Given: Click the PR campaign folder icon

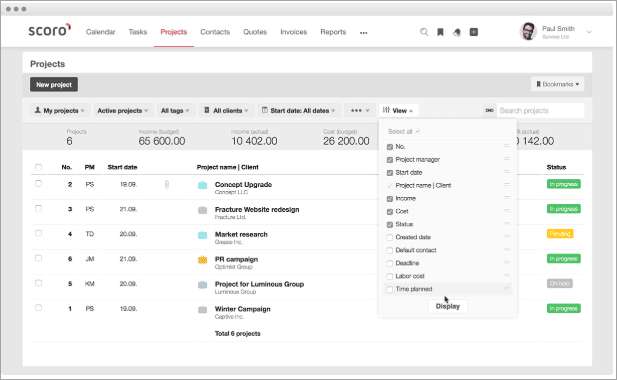Looking at the screenshot, I should click(202, 260).
